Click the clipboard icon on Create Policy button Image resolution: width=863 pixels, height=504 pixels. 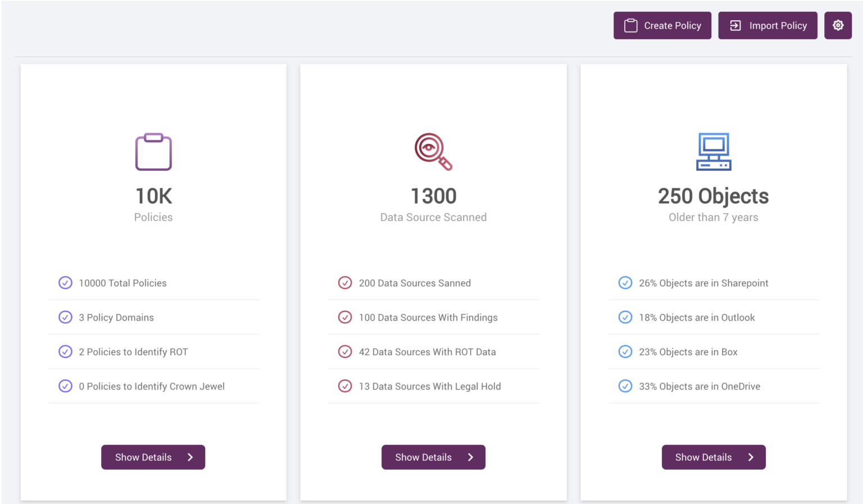(x=630, y=25)
